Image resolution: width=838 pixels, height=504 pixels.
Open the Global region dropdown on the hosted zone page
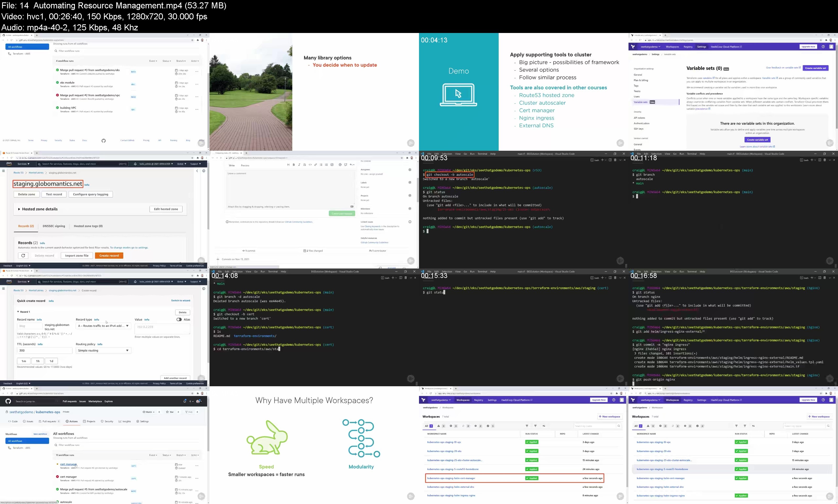(x=181, y=164)
